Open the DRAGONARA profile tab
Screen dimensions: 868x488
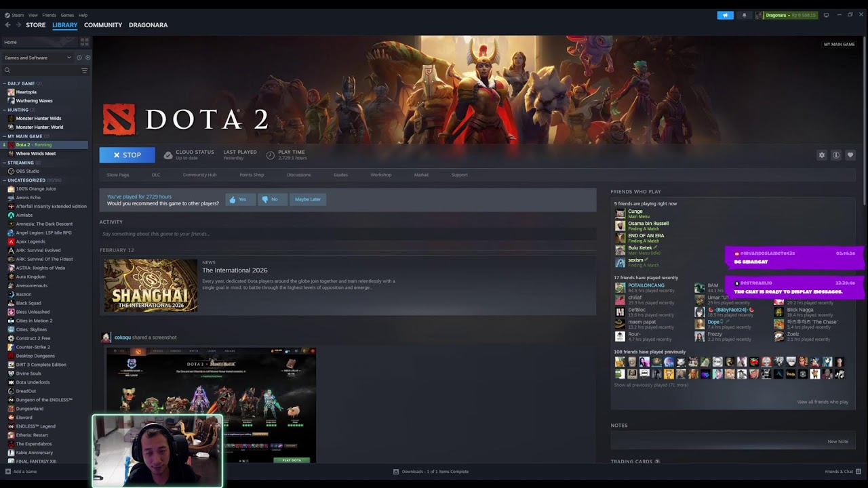(x=148, y=25)
